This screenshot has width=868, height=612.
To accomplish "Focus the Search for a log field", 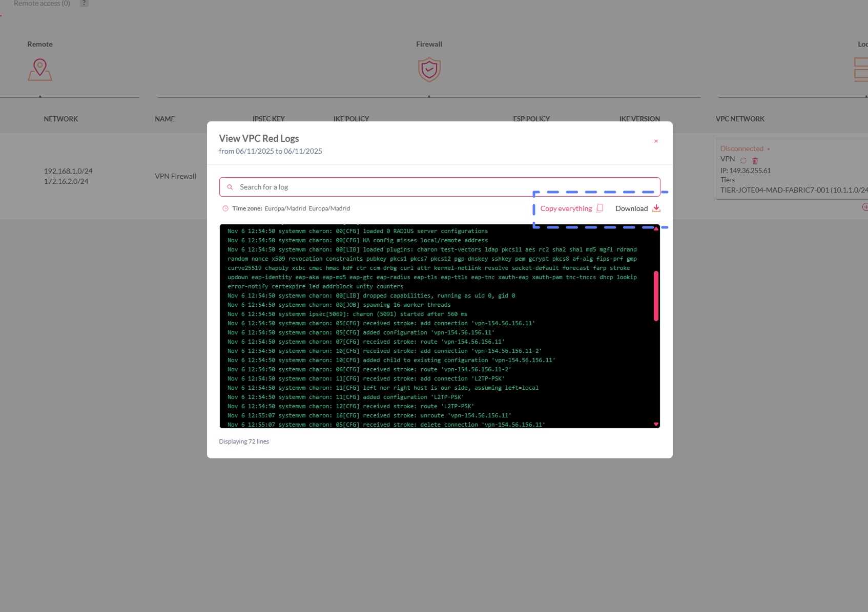I will [441, 187].
